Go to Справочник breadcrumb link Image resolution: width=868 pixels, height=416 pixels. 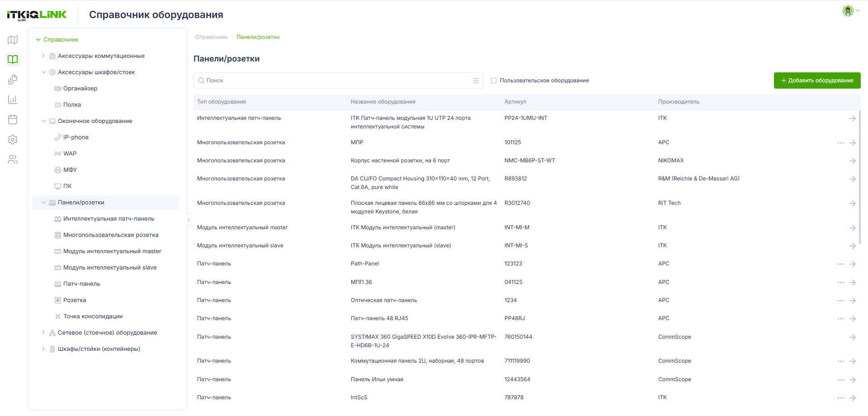click(x=211, y=37)
